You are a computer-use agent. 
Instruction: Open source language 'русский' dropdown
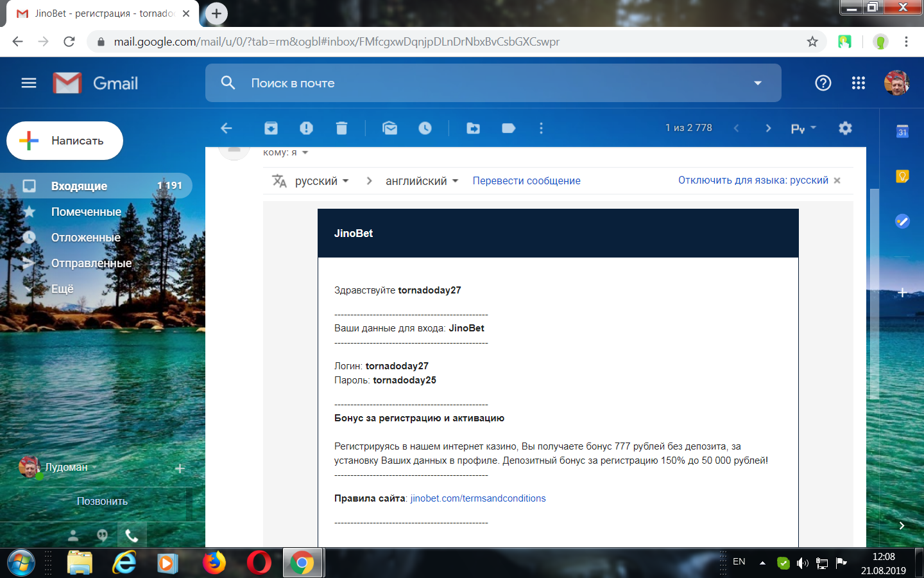click(x=321, y=181)
